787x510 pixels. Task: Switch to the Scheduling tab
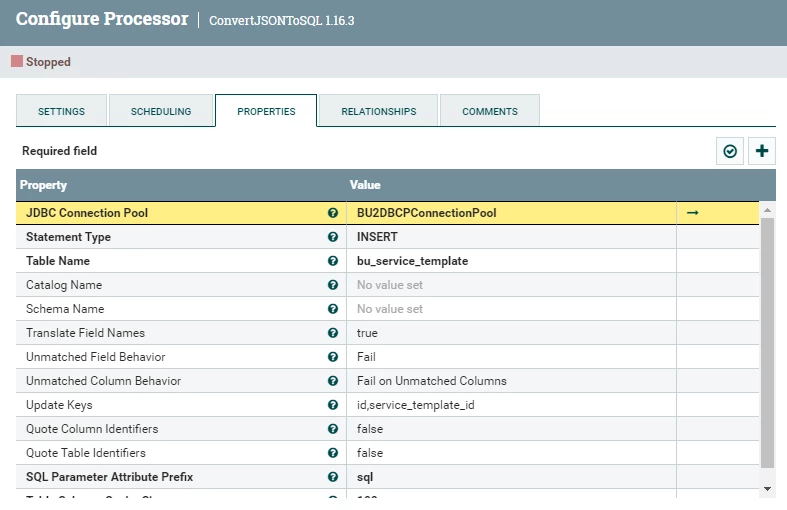point(161,111)
